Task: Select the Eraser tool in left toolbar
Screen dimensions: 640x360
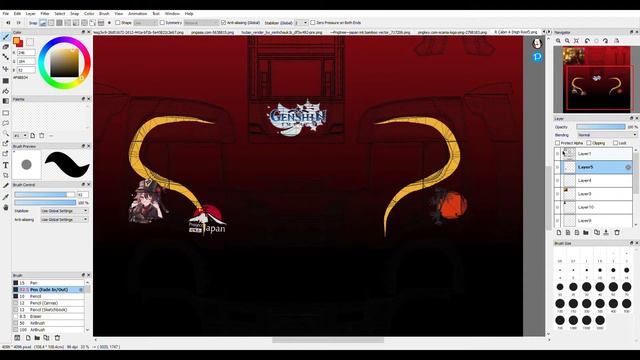Action: pos(6,47)
